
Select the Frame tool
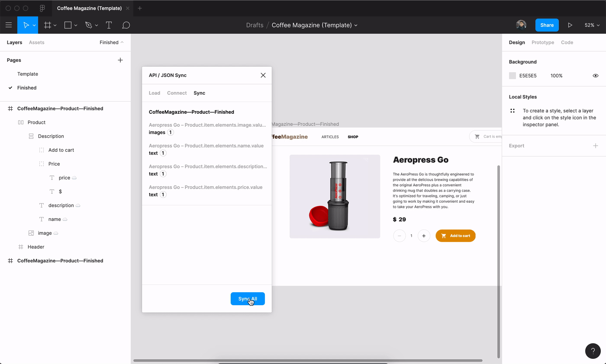tap(47, 25)
